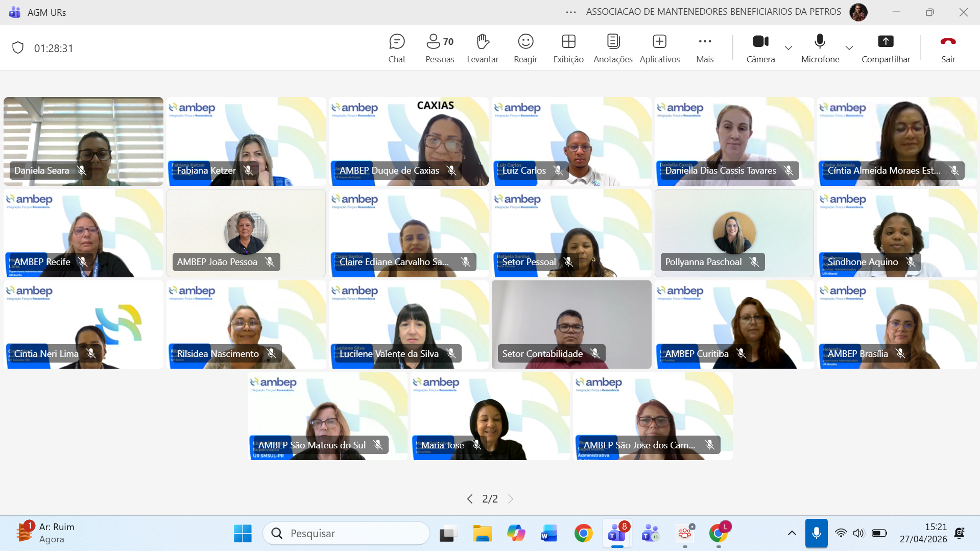Raise hand with Levantar button
The width and height of the screenshot is (980, 551).
click(x=482, y=48)
